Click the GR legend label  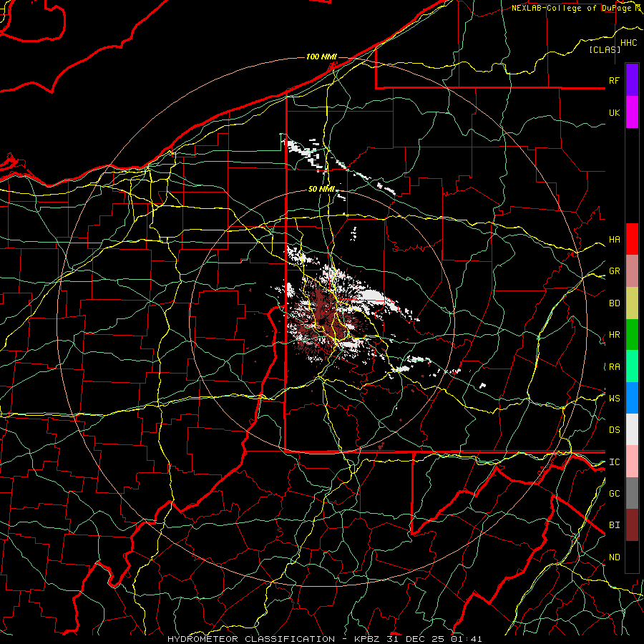[x=614, y=271]
